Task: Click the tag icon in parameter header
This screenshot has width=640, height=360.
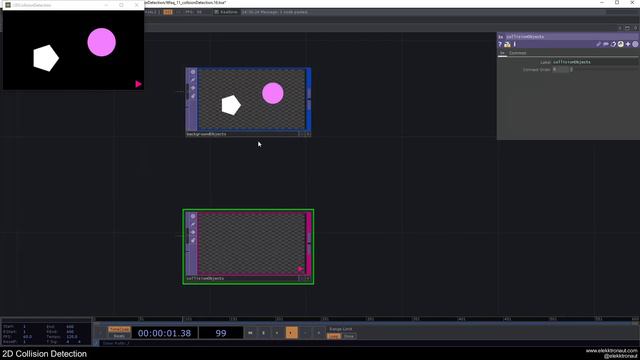Action: (x=606, y=44)
